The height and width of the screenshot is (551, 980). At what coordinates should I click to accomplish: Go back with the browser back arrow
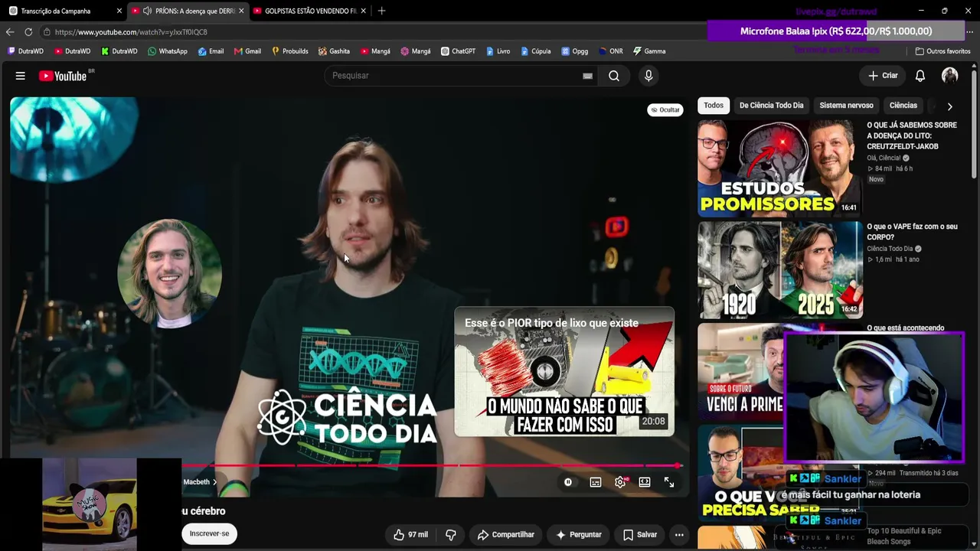[10, 32]
